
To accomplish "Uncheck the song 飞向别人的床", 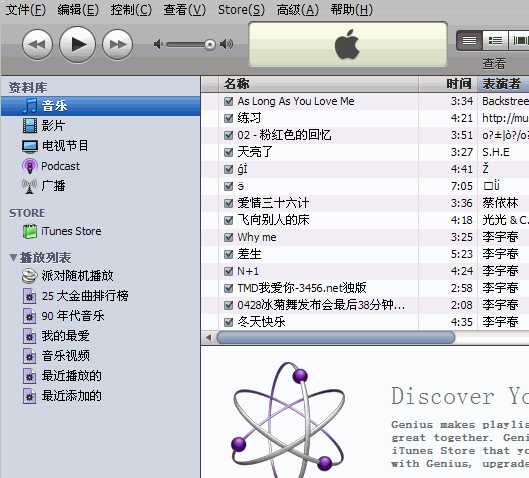I will [x=229, y=220].
